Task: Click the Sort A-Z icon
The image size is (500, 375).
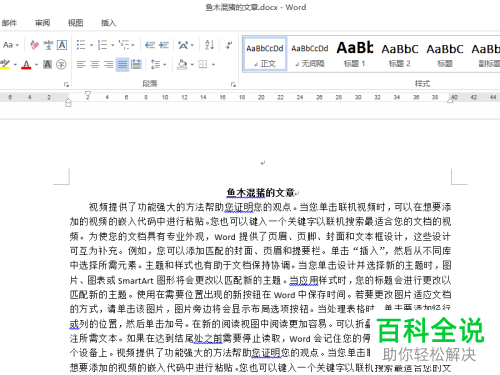Action: [209, 45]
